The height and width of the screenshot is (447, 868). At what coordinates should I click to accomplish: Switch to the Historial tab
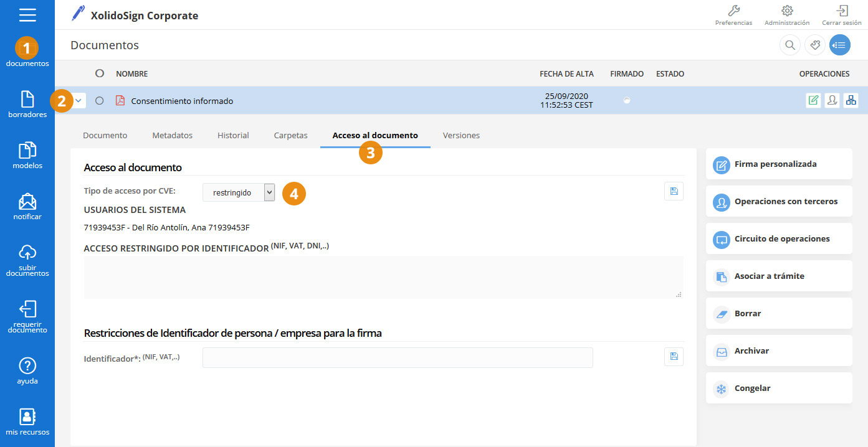pyautogui.click(x=233, y=135)
